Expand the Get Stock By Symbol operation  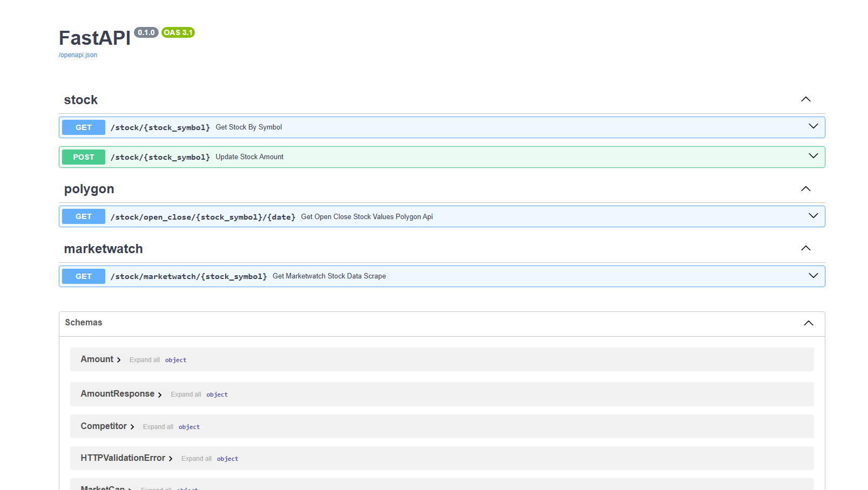813,126
